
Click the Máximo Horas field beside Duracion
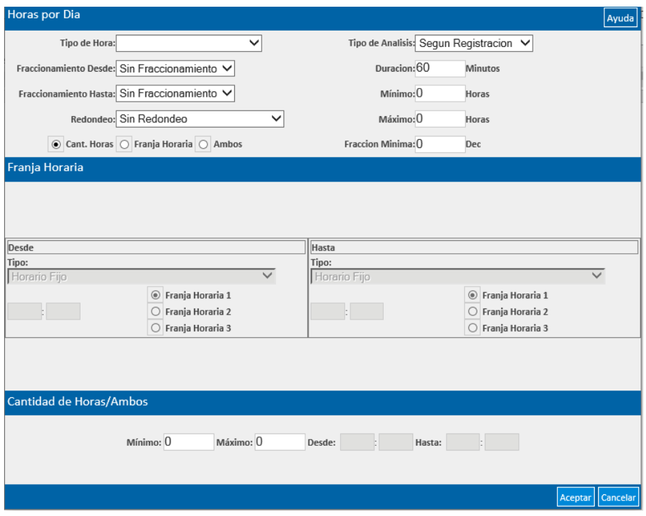[440, 119]
